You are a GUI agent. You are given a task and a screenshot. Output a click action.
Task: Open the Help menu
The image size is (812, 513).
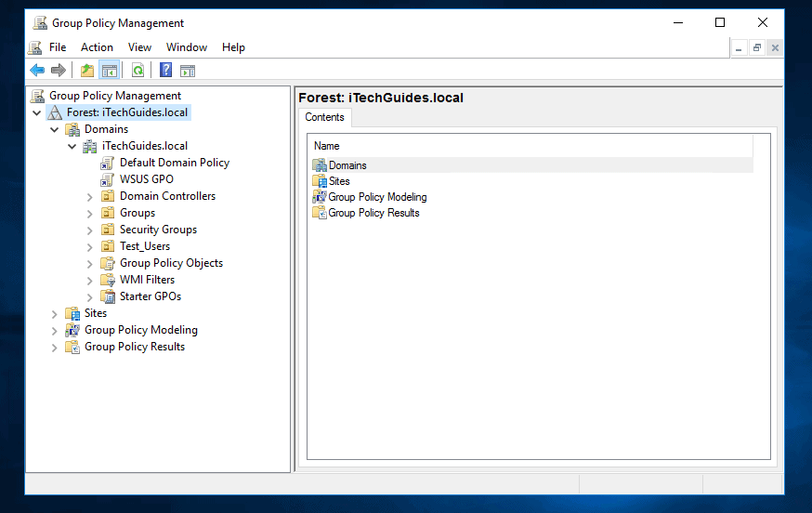[x=233, y=47]
